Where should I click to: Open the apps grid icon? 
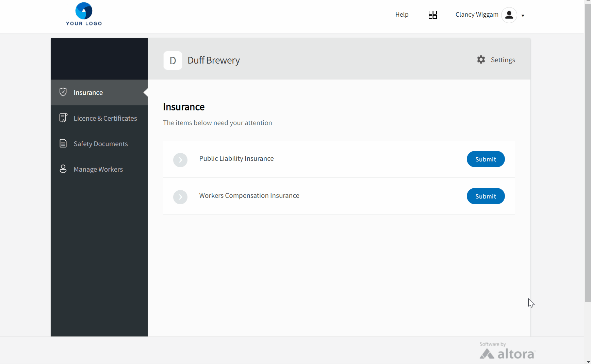click(x=433, y=15)
